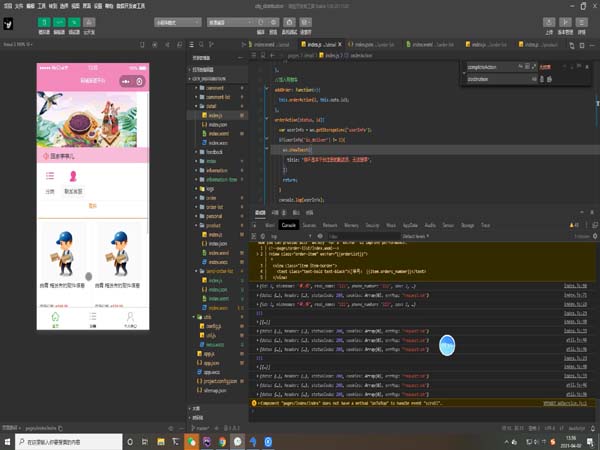
Task: Tap the personal center tab icon
Action: coord(130,317)
